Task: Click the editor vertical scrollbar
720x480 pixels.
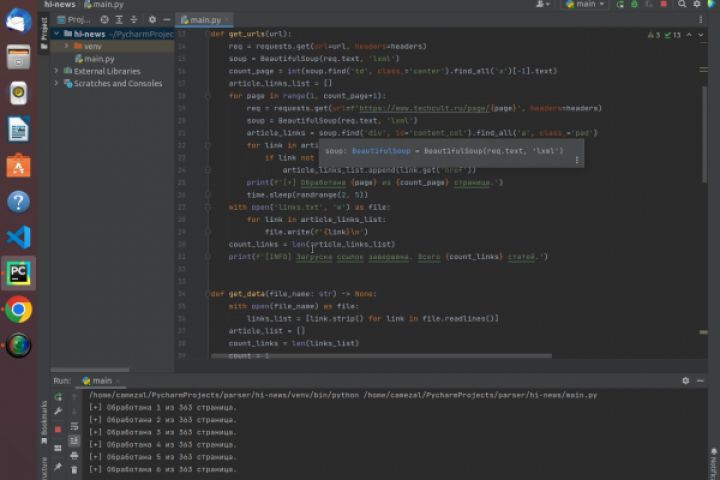Action: pyautogui.click(x=704, y=134)
